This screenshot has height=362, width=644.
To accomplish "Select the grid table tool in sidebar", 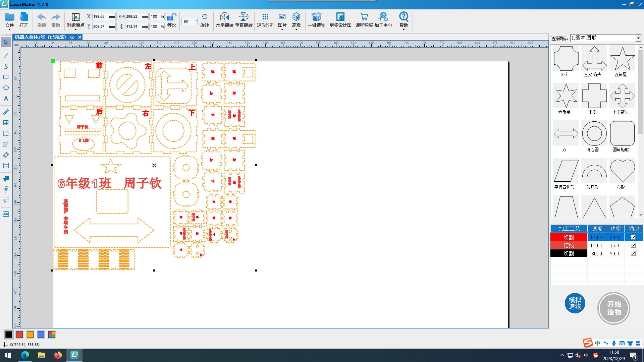I will coord(6,123).
